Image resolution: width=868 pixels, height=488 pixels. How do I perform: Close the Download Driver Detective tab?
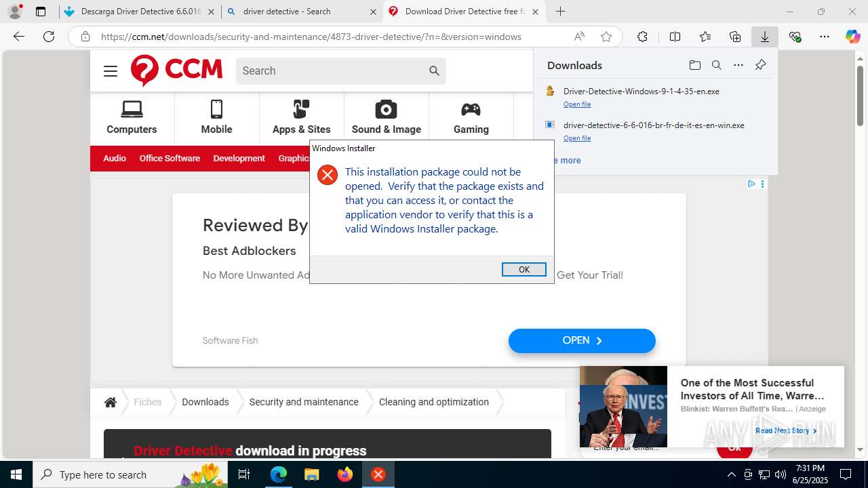click(x=536, y=12)
